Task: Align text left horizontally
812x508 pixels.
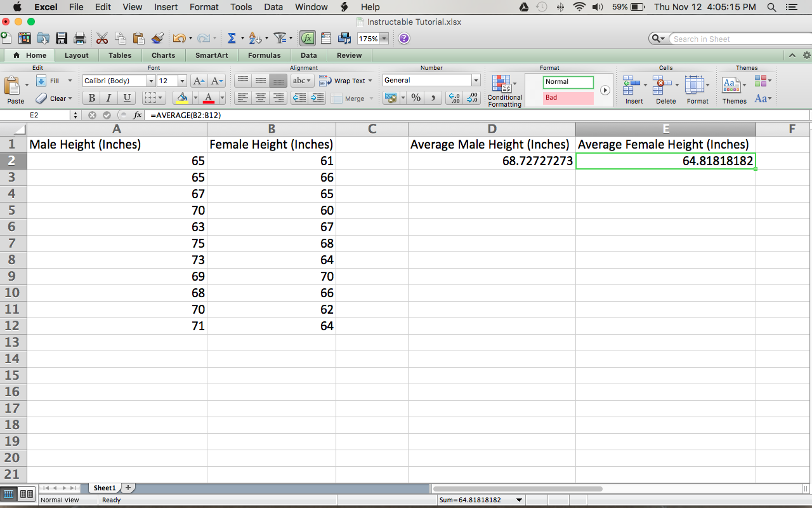Action: [x=243, y=98]
